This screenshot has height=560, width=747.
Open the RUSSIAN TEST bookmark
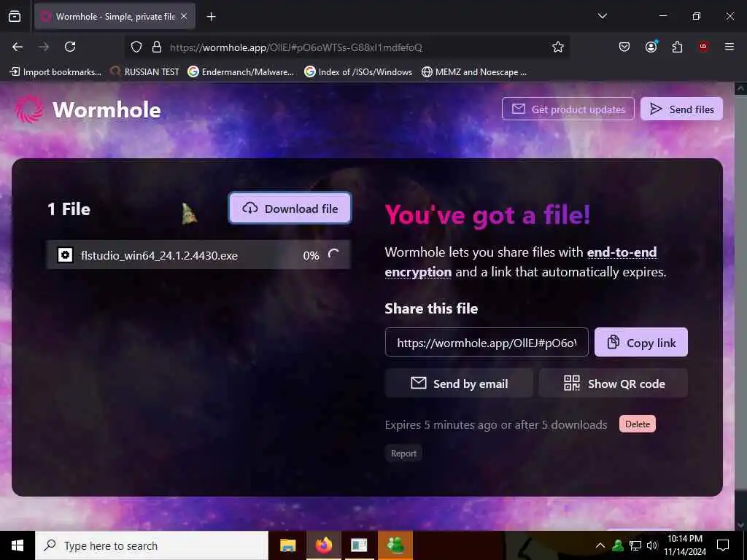[145, 72]
